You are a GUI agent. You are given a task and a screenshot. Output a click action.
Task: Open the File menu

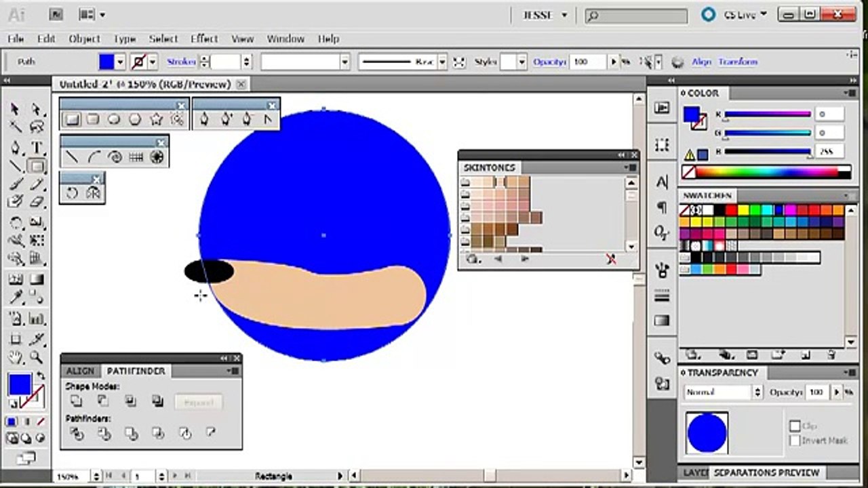coord(16,39)
